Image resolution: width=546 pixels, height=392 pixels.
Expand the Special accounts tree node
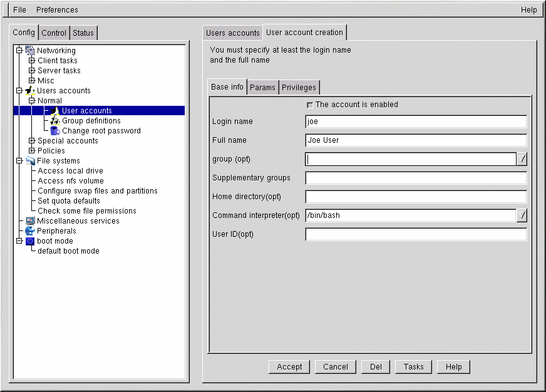(x=32, y=141)
